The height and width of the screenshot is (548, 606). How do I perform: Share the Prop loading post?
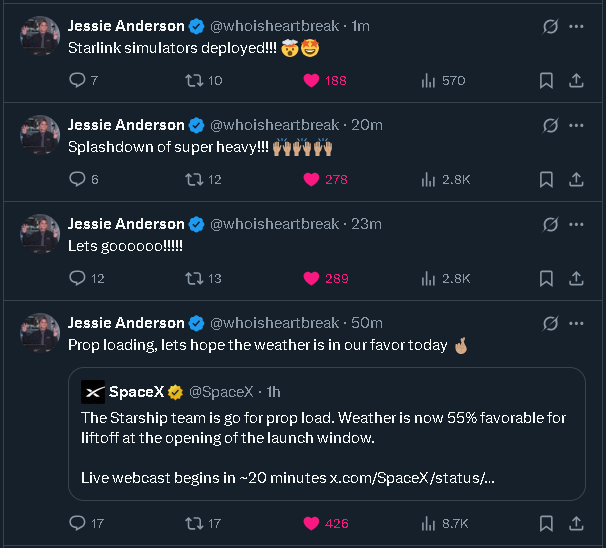point(577,522)
